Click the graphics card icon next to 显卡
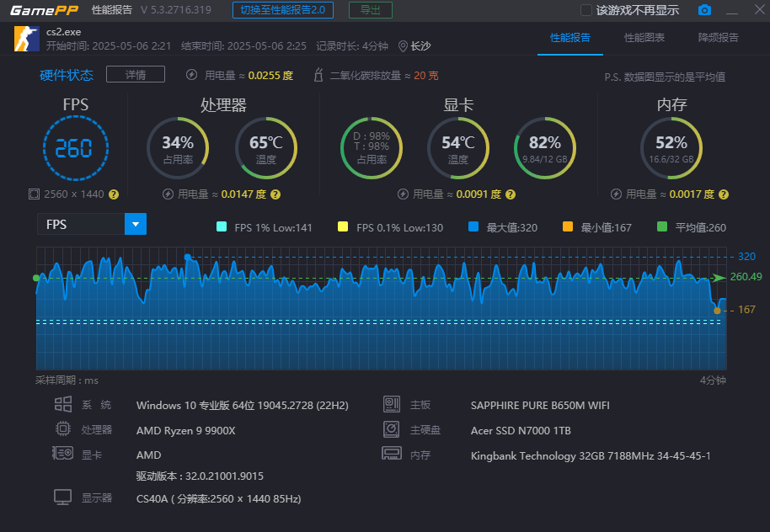 63,453
